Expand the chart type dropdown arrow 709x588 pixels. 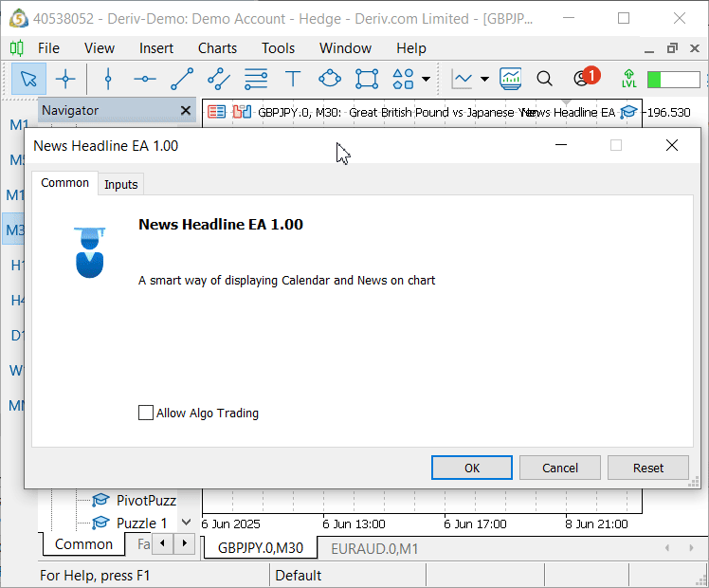point(484,79)
